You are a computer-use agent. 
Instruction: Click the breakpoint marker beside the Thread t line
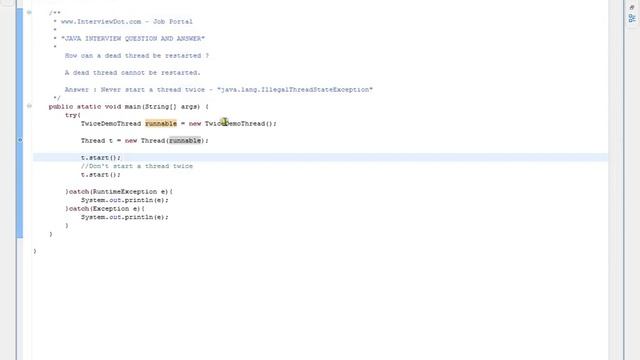(x=20, y=140)
